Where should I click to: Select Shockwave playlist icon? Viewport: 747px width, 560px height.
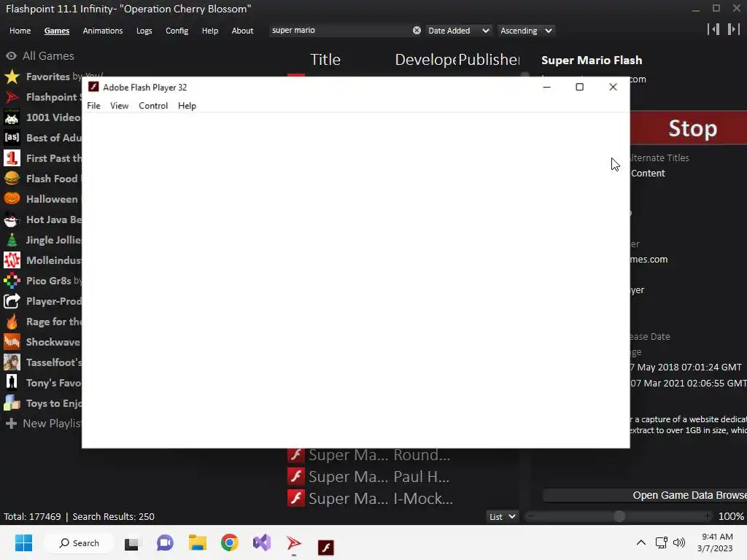(x=12, y=342)
